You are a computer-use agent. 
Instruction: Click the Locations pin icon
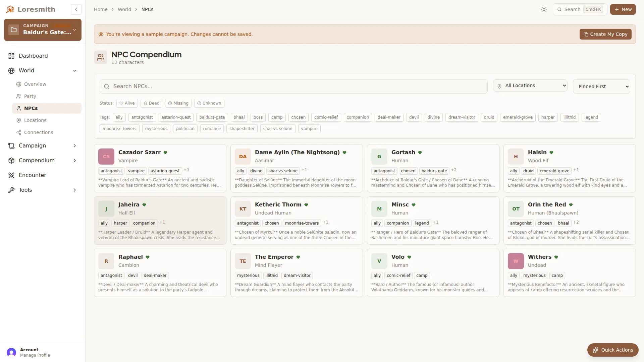click(x=19, y=120)
